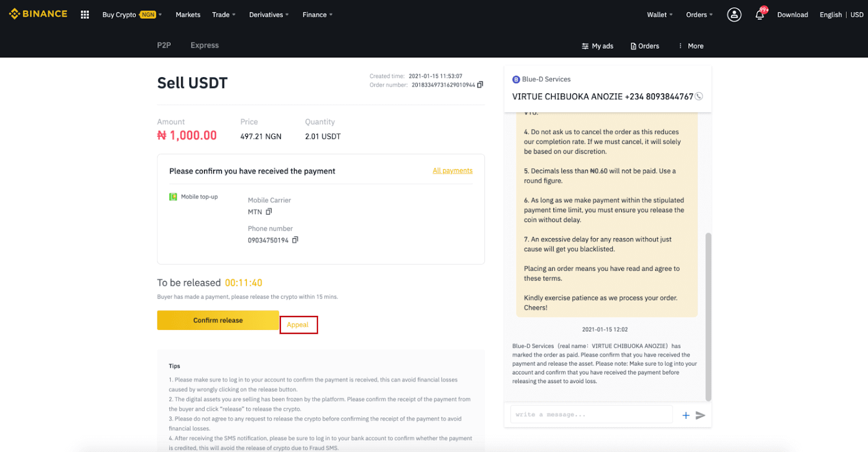Click the 497.21 NGN price
This screenshot has height=452, width=868.
pyautogui.click(x=261, y=137)
